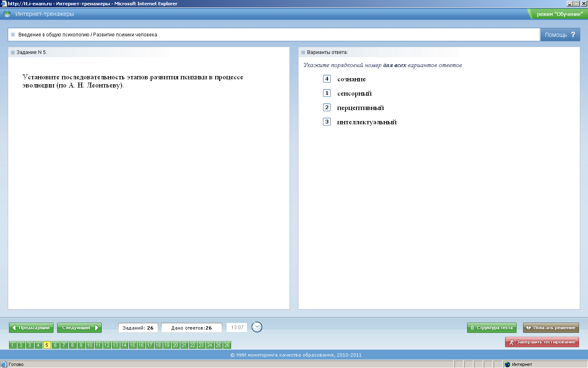The image size is (588, 368).
Task: Click the order number field for сенсорный
Action: pyautogui.click(x=327, y=93)
